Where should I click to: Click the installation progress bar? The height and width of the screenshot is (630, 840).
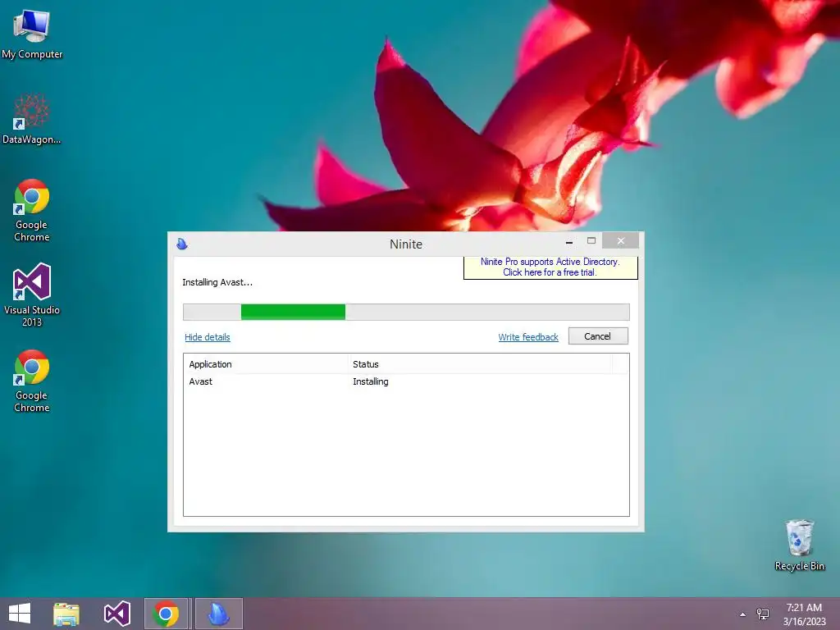coord(406,312)
